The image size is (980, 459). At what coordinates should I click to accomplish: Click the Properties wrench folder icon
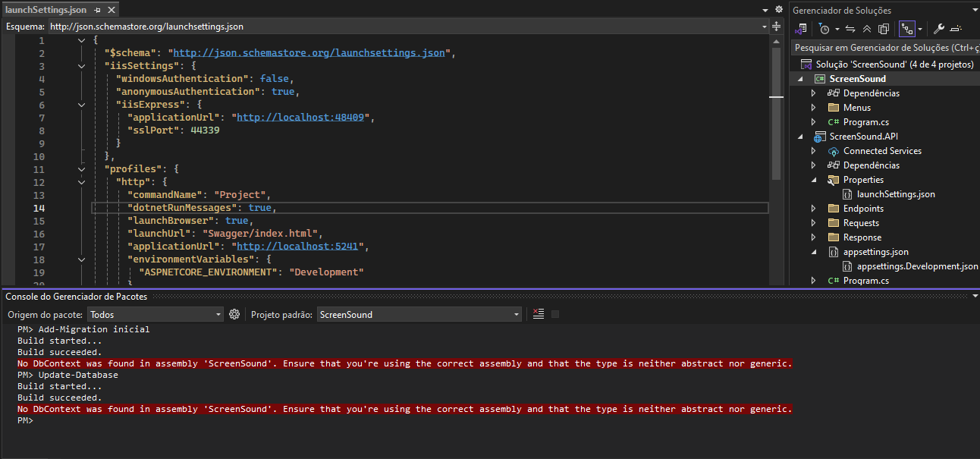click(x=834, y=180)
